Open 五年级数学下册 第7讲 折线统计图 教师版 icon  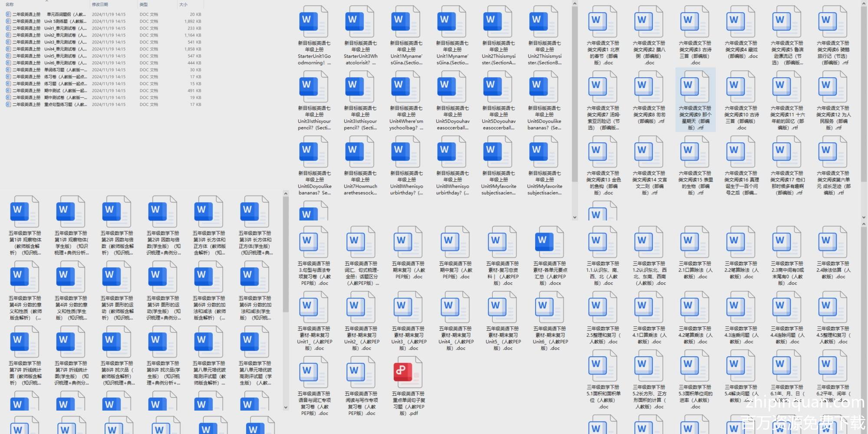[24, 341]
